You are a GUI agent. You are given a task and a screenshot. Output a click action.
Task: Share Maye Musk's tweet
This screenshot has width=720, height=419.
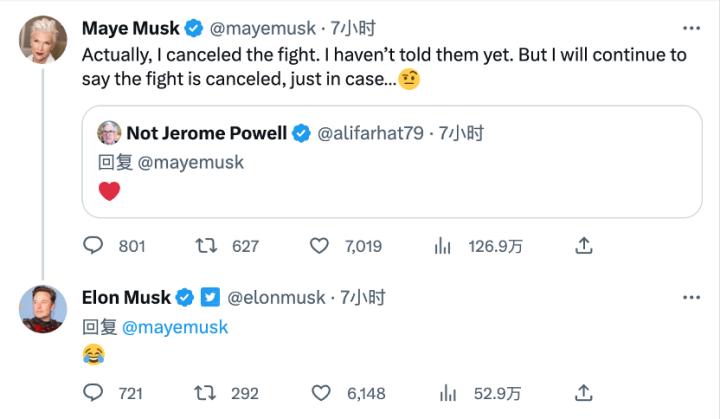tap(585, 245)
